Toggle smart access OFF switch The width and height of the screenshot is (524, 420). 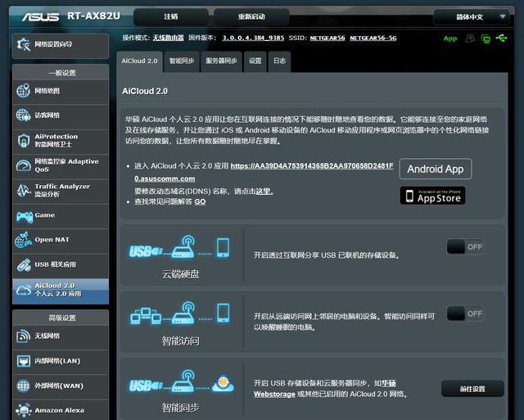click(465, 314)
